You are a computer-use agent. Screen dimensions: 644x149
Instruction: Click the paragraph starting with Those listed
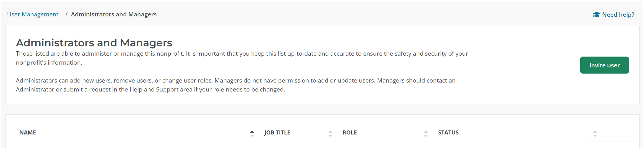pos(242,53)
